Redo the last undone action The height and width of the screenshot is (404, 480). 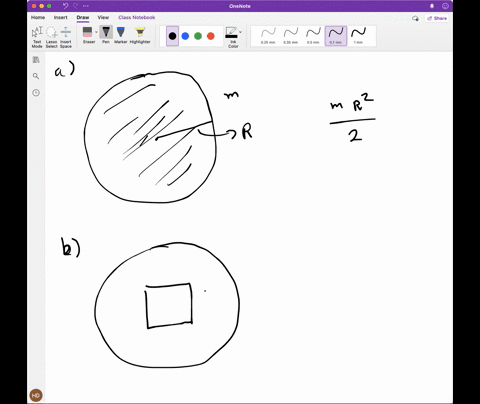coord(76,6)
